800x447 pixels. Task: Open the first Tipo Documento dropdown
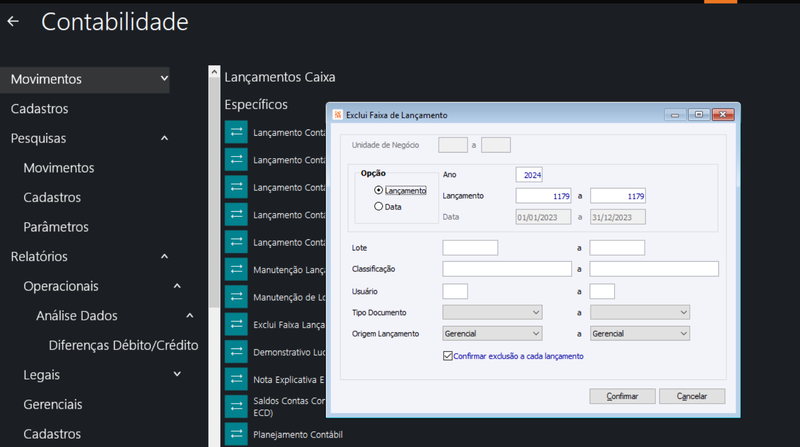point(492,312)
